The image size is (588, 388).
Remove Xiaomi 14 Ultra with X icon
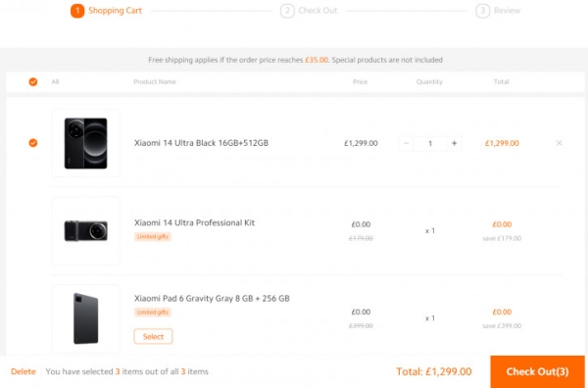click(559, 143)
